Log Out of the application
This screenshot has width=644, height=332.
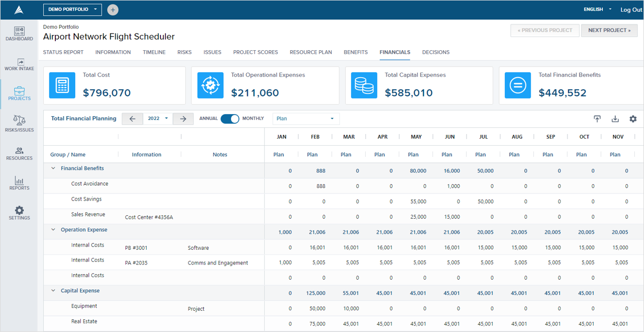pyautogui.click(x=631, y=9)
